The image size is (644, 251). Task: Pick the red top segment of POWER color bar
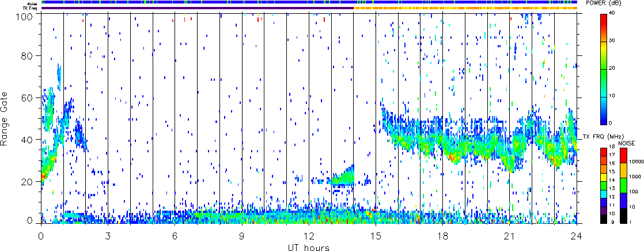coord(604,27)
